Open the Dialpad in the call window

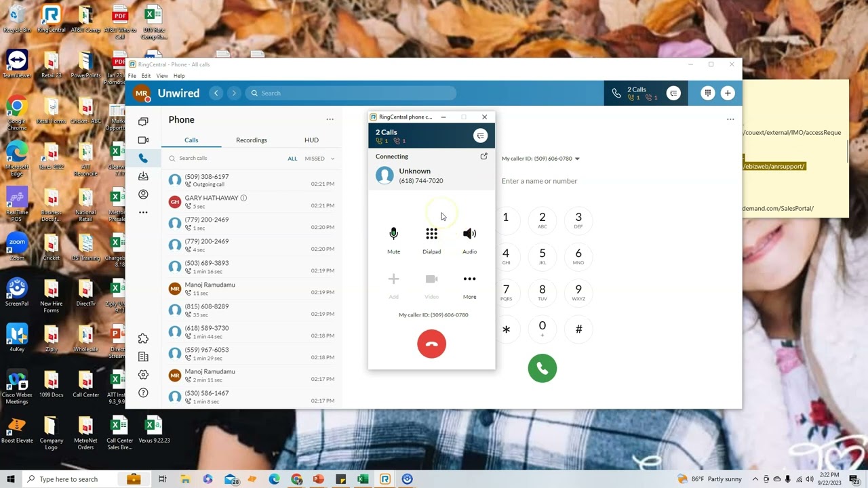(x=431, y=240)
